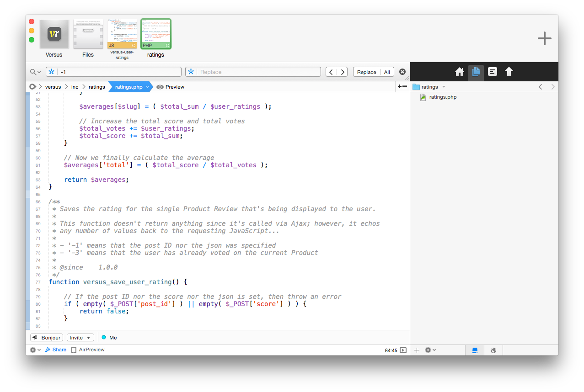Open the Invite dropdown
This screenshot has width=584, height=392.
pyautogui.click(x=80, y=338)
